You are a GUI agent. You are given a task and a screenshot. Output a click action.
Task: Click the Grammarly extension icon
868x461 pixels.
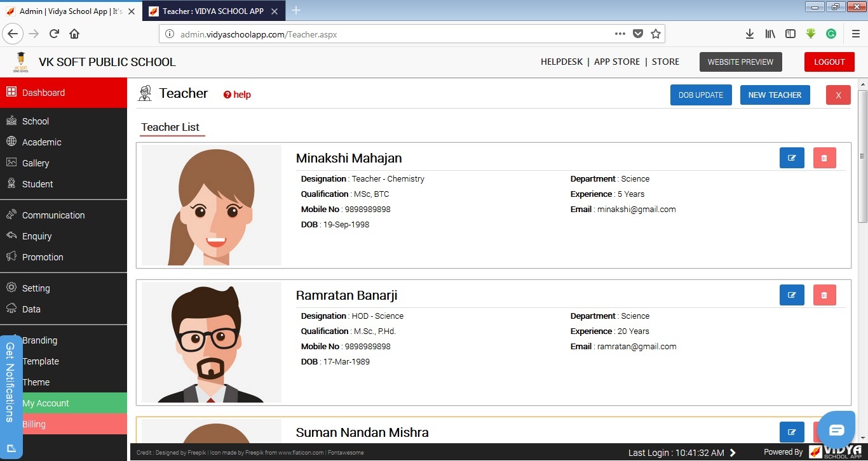[831, 34]
